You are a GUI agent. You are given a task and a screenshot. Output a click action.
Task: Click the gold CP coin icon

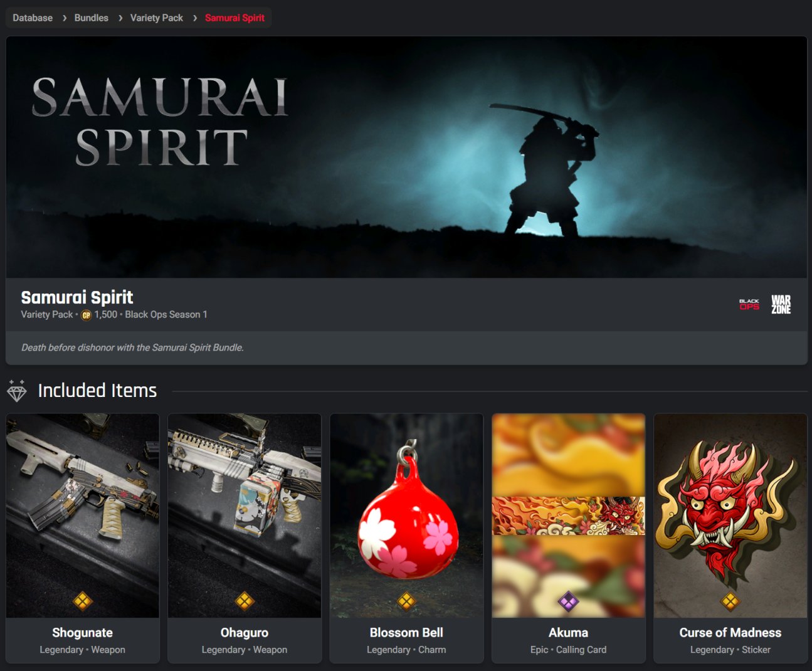[87, 315]
